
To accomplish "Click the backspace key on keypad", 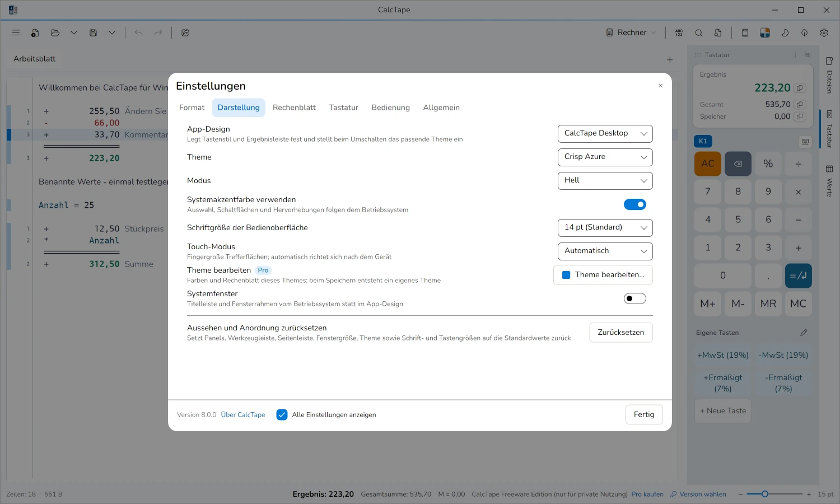I will pos(738,164).
